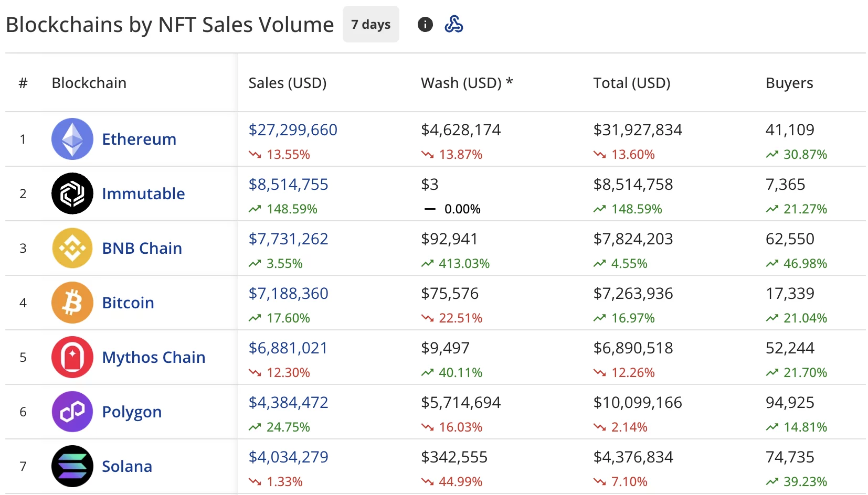Open the Ethereum blockchain page

pos(139,139)
